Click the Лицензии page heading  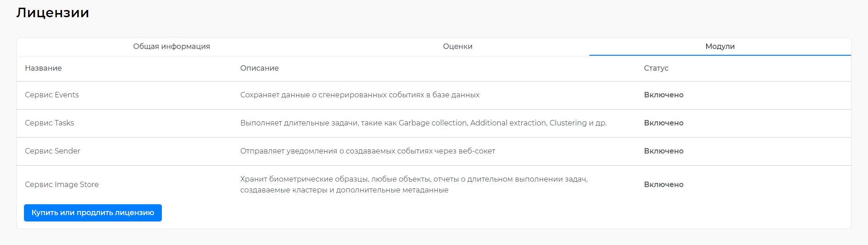coord(53,13)
